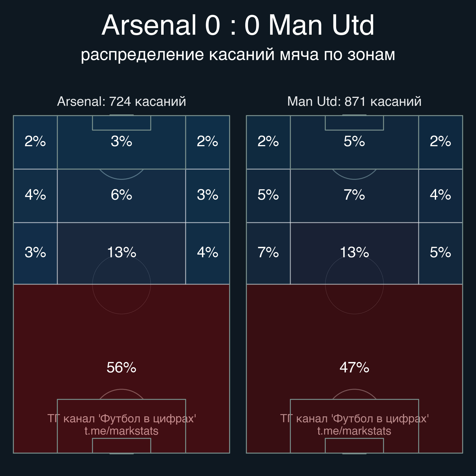Select the 'Arsenal: 724 касаний' heading

[121, 101]
